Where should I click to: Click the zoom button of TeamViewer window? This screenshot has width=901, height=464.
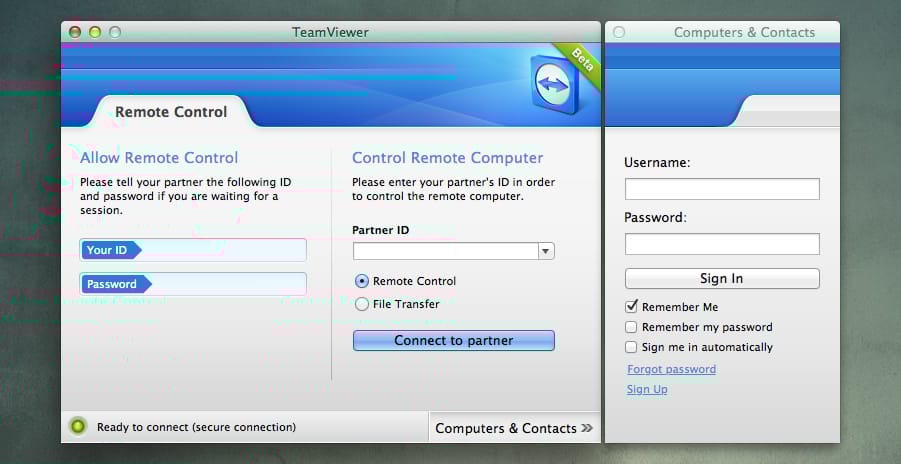coord(115,32)
